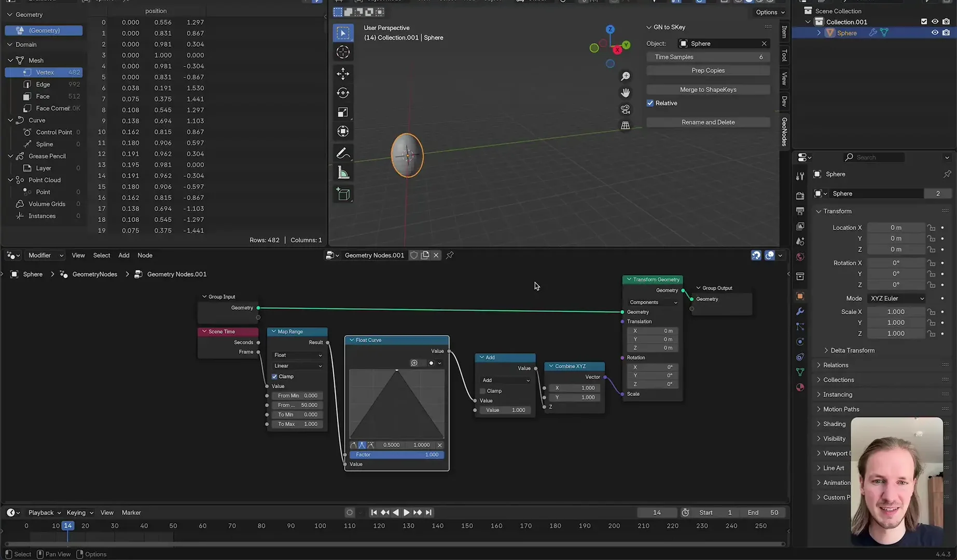The height and width of the screenshot is (560, 957).
Task: Activate the 3D Cursor tool
Action: (343, 52)
